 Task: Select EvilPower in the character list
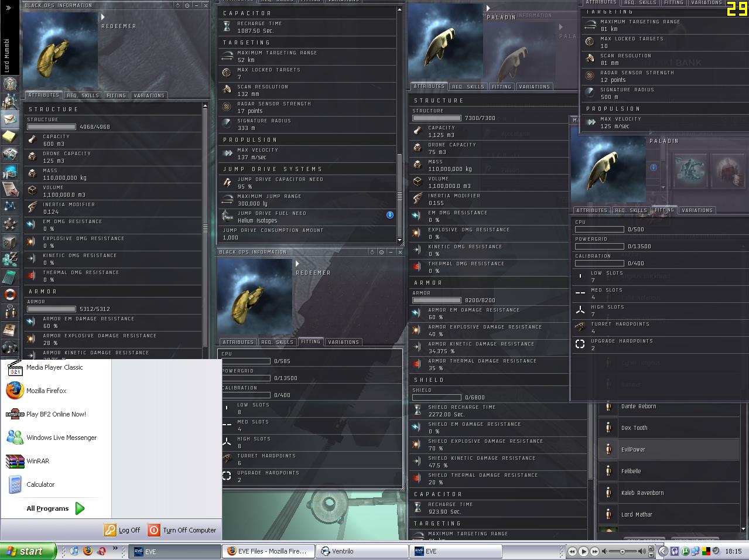[669, 449]
